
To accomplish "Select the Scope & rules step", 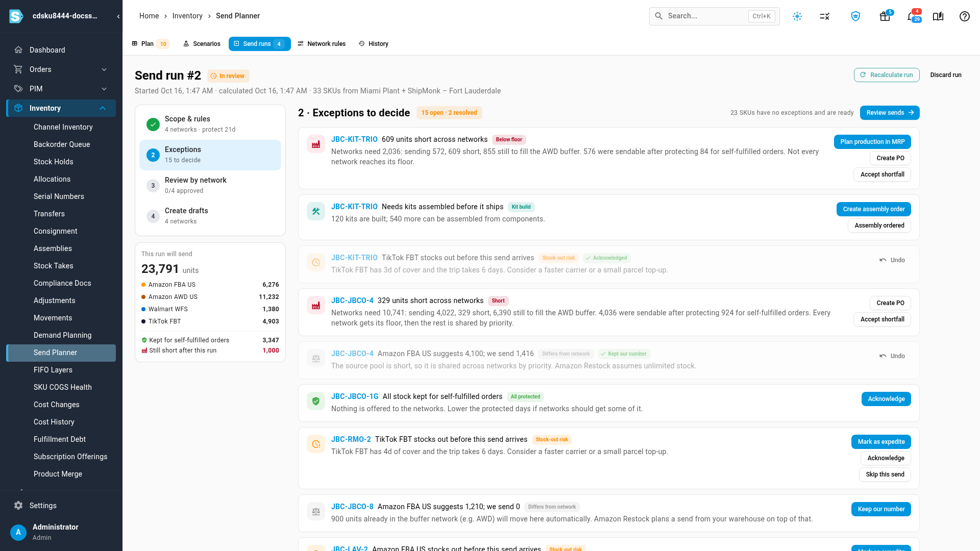I will [x=210, y=124].
